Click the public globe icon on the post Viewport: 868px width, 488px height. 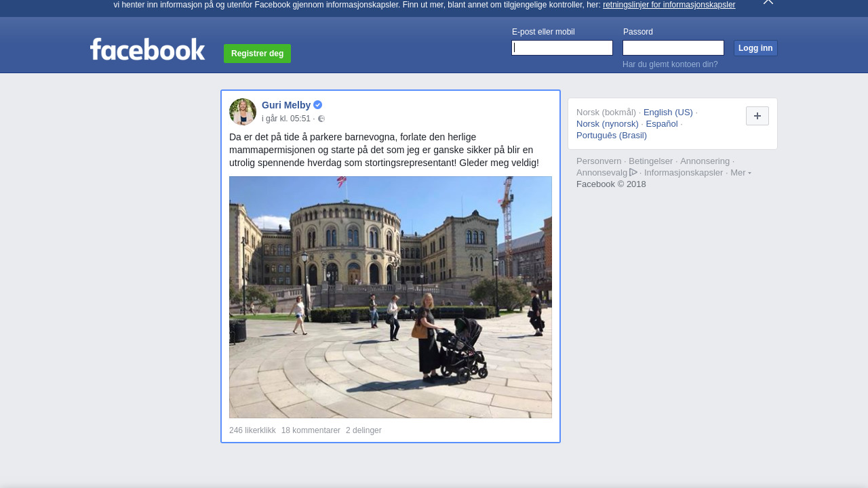(321, 119)
